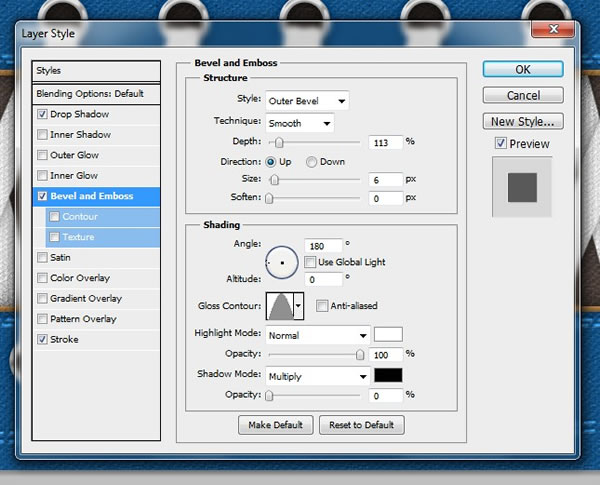
Task: Click the OK button
Action: coord(523,69)
